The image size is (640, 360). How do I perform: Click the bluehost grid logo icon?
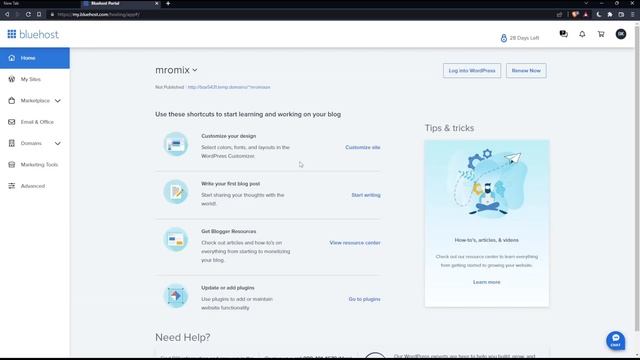(x=12, y=34)
